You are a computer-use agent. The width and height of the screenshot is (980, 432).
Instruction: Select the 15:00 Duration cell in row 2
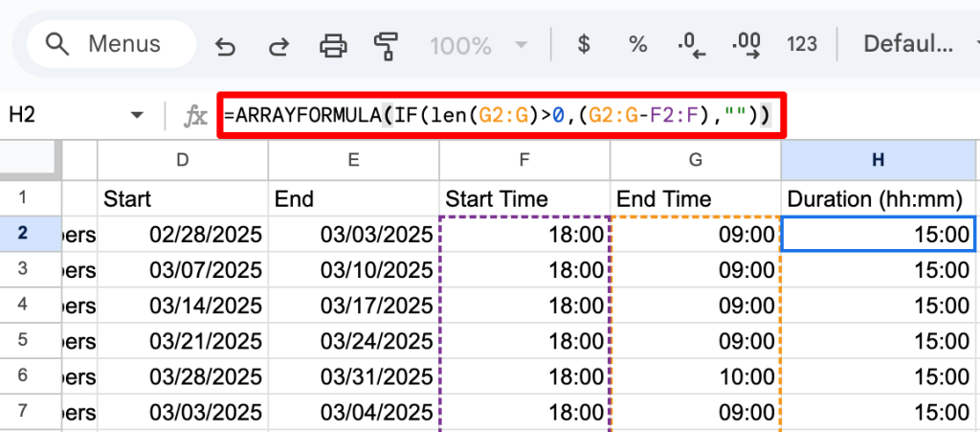[879, 235]
